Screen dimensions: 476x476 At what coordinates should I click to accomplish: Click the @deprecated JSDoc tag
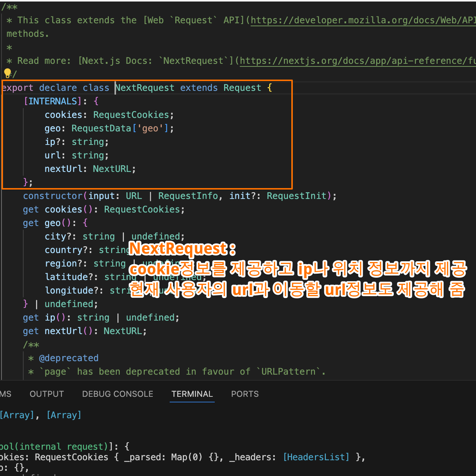click(x=69, y=358)
